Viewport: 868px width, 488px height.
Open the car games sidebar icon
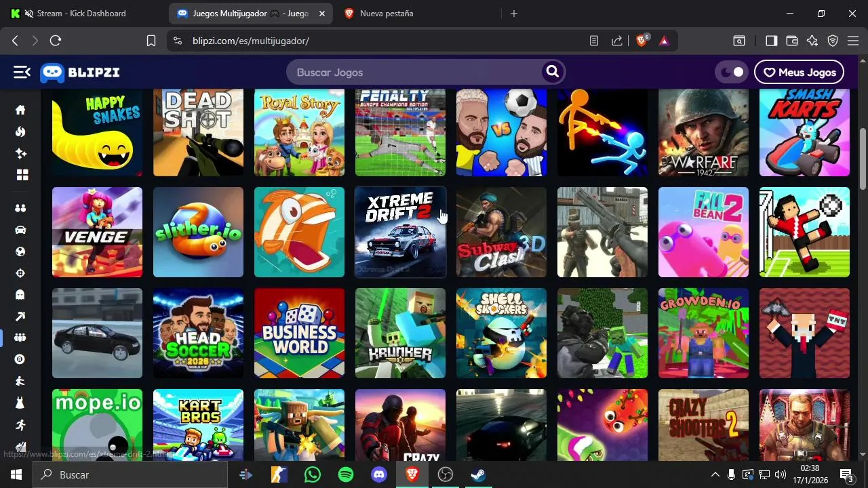click(20, 230)
